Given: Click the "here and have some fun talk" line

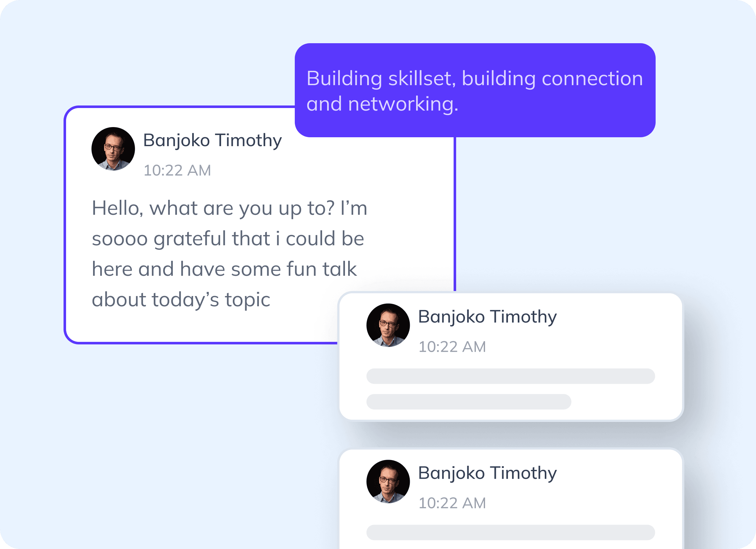Looking at the screenshot, I should coord(224,269).
